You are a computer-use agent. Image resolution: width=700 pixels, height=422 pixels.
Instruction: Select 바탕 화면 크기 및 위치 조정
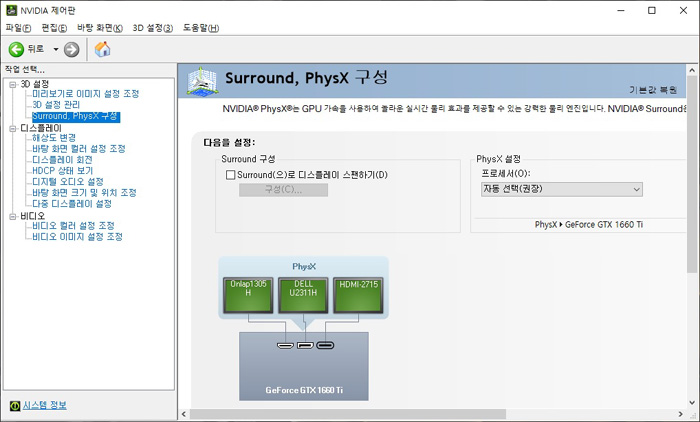[x=84, y=193]
